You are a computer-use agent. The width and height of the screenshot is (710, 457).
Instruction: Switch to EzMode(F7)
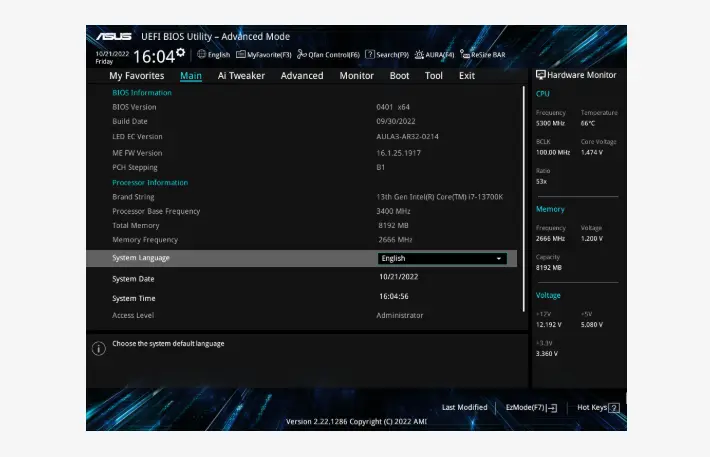(531, 408)
